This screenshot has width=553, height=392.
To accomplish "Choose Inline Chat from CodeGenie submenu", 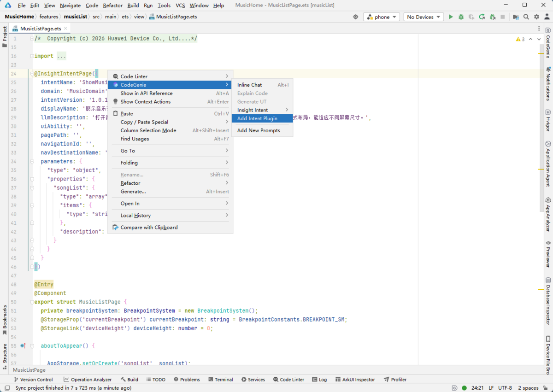I will click(x=249, y=85).
